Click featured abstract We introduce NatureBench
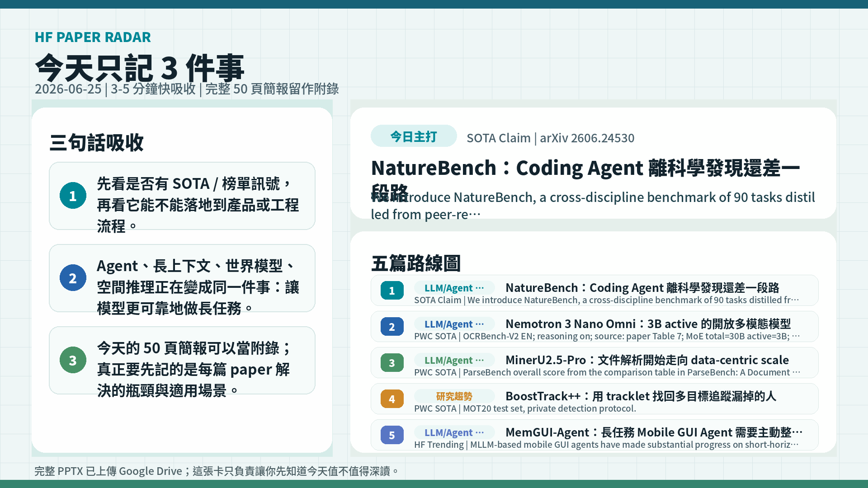This screenshot has width=868, height=488. point(593,206)
